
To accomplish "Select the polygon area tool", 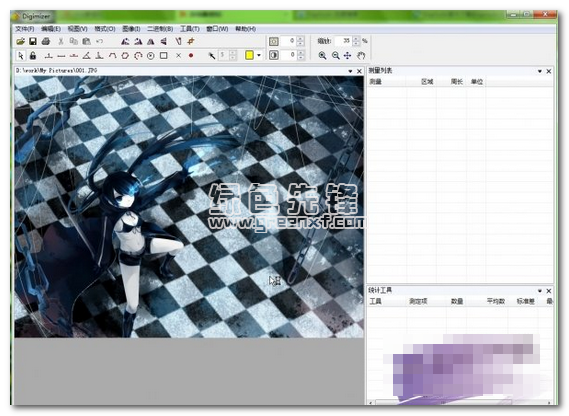I will [x=125, y=56].
